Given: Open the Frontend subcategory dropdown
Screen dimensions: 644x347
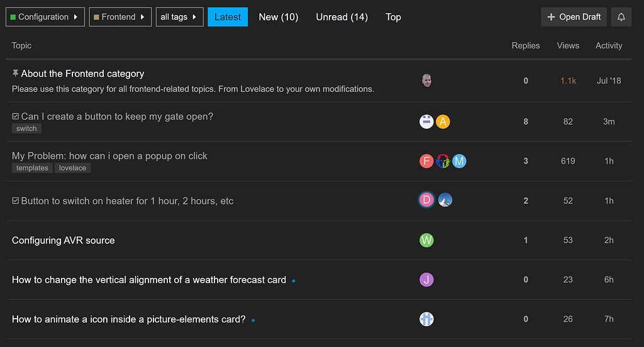Looking at the screenshot, I should tap(120, 17).
